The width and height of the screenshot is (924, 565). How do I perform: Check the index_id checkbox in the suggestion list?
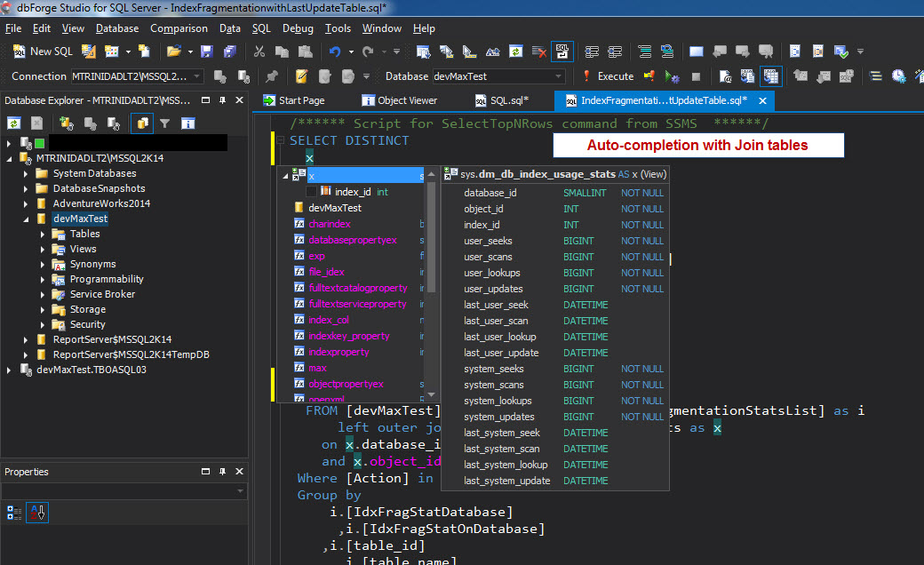(x=312, y=192)
